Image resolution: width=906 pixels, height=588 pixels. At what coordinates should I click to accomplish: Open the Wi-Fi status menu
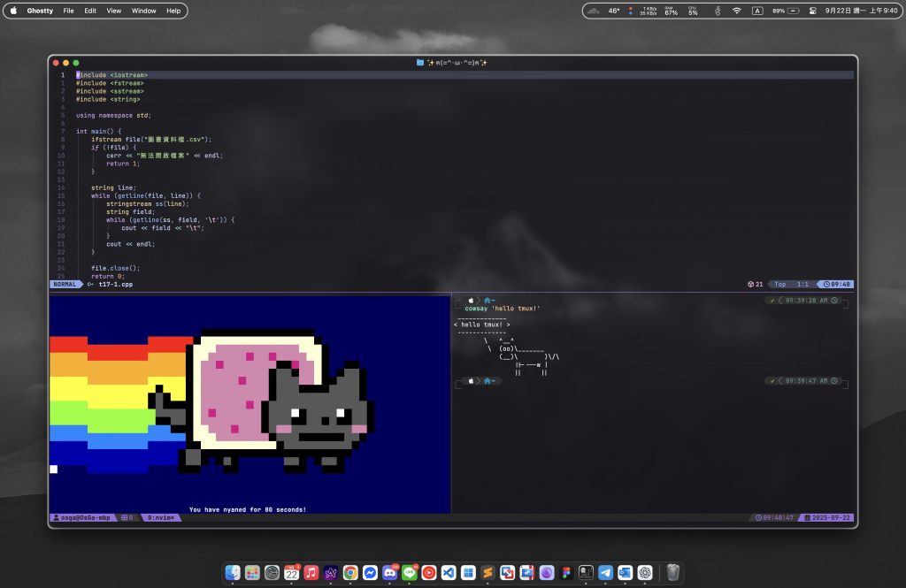point(737,11)
